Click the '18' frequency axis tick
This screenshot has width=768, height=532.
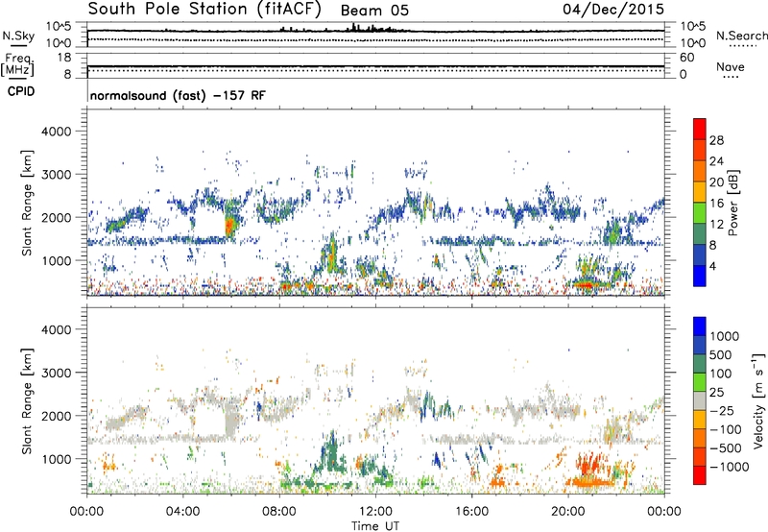click(65, 58)
